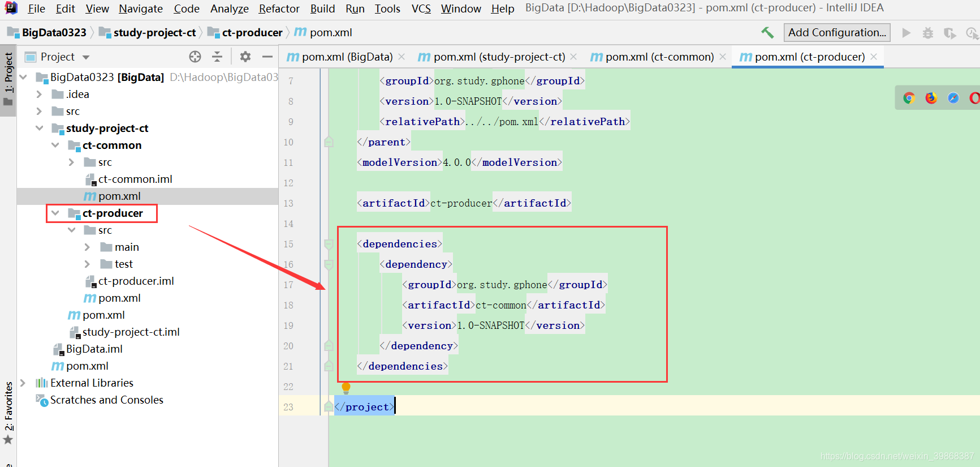Expand the test folder
The image size is (980, 467).
tap(87, 264)
